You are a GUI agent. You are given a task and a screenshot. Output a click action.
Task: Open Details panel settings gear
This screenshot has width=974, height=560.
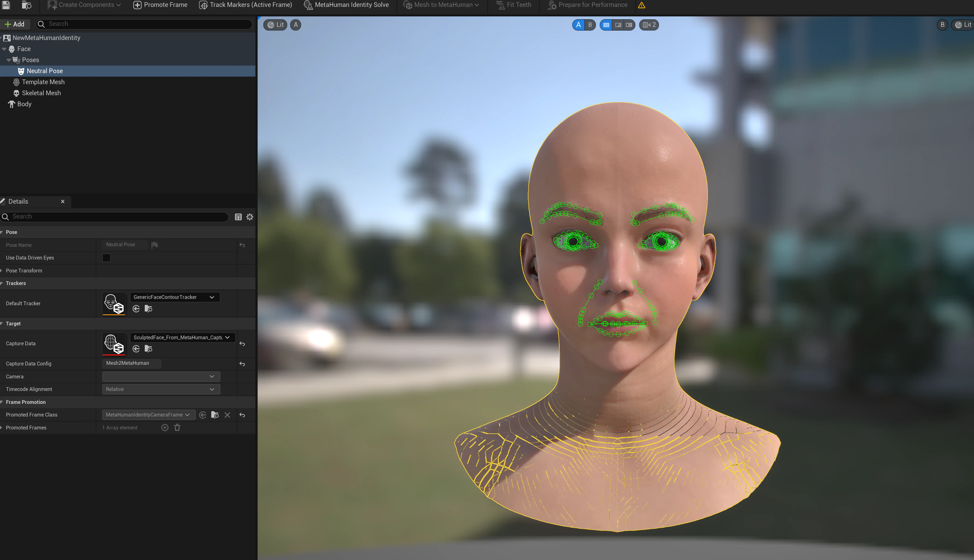pyautogui.click(x=249, y=217)
